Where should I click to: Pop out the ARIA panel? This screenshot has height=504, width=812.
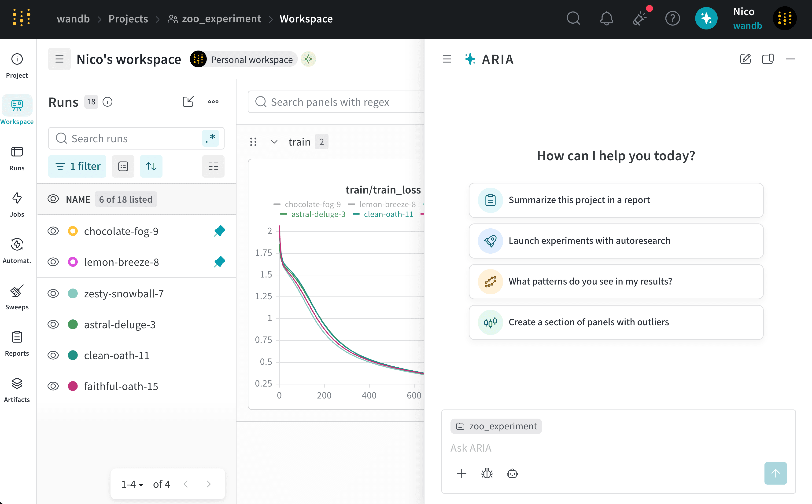[768, 59]
